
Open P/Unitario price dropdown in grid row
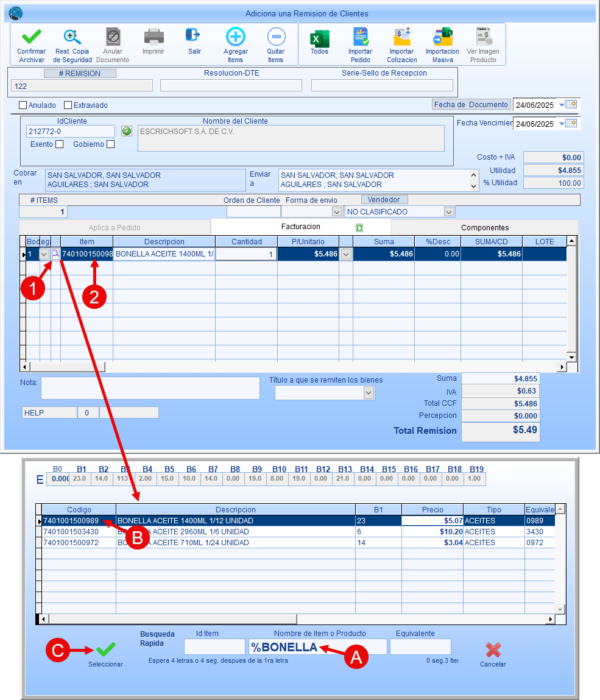[x=346, y=255]
